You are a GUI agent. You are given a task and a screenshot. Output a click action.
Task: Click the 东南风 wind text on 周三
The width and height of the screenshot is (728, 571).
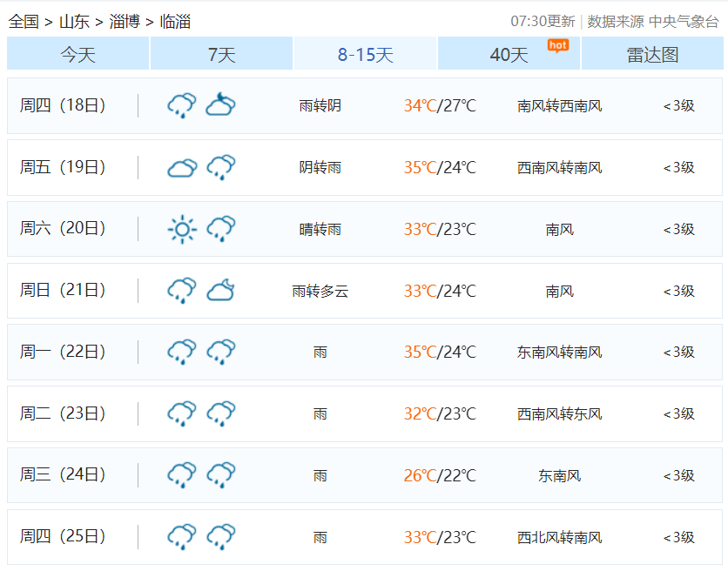coord(559,476)
